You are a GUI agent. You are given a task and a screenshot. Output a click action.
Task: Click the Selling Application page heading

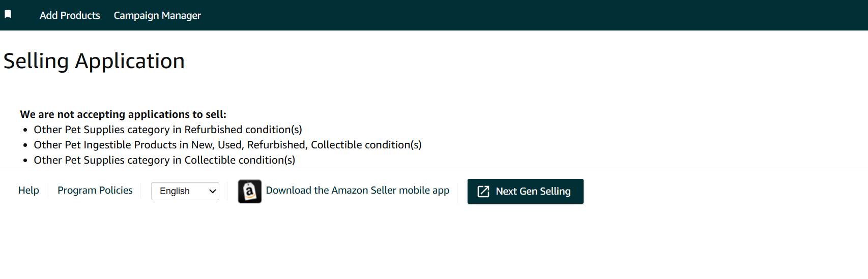tap(94, 61)
